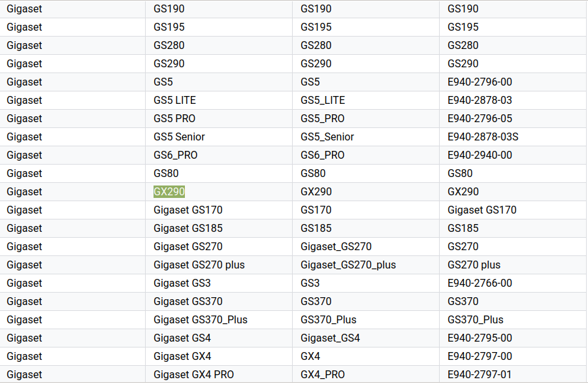Screen dimensions: 588x388
Task: Click the E940-2940-00 model code
Action: coord(480,155)
